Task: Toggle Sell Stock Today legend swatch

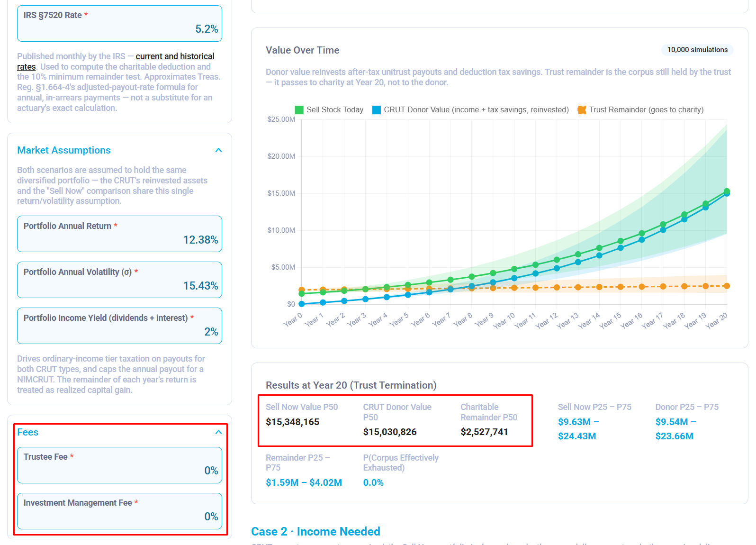Action: (x=299, y=110)
